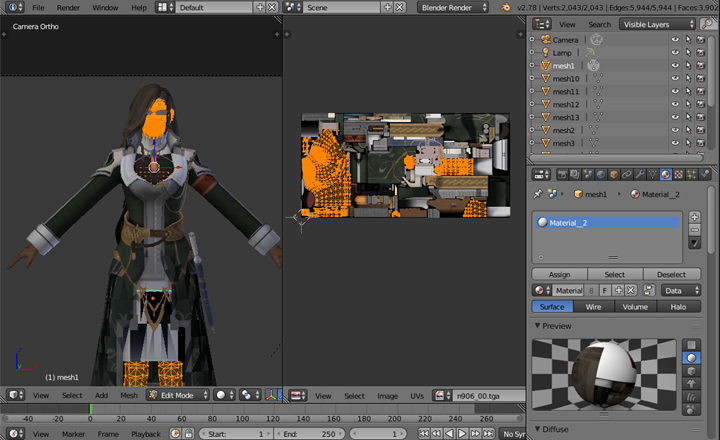Viewport: 720px width, 440px height.
Task: Disable rendering for the Lamp object
Action: [x=703, y=52]
